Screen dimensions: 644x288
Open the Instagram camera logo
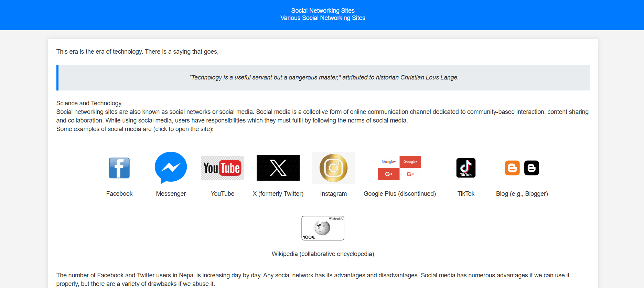click(x=333, y=168)
